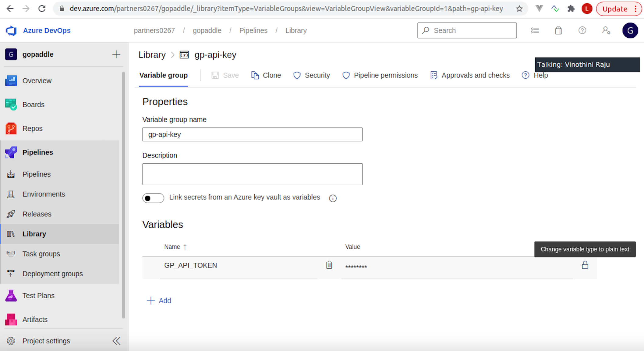Click Help in the toolbar
Image resolution: width=644 pixels, height=351 pixels.
[535, 75]
